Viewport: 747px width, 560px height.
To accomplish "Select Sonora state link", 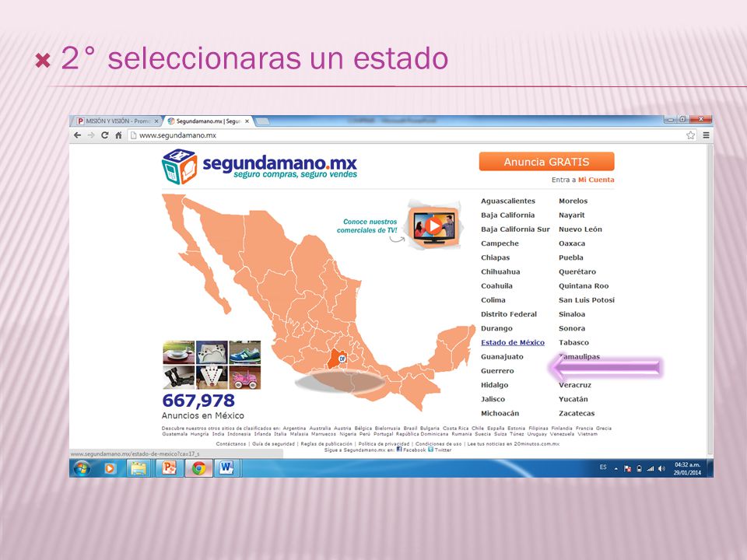I will tap(572, 328).
